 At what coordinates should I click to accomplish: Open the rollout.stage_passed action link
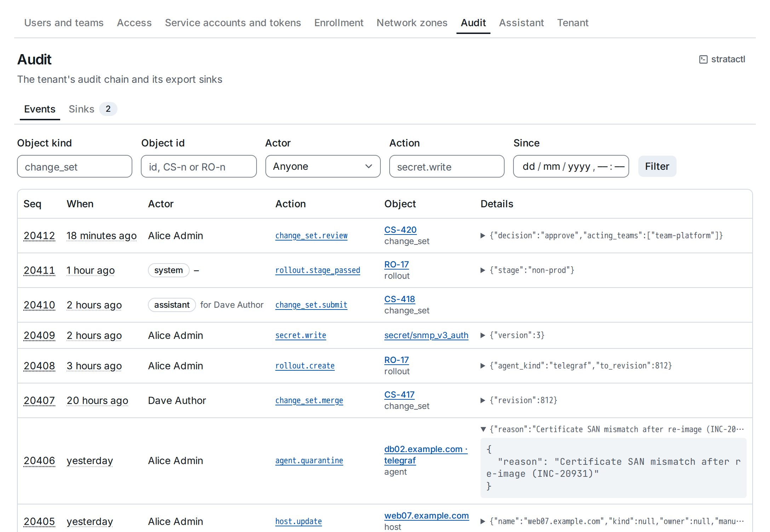(318, 270)
